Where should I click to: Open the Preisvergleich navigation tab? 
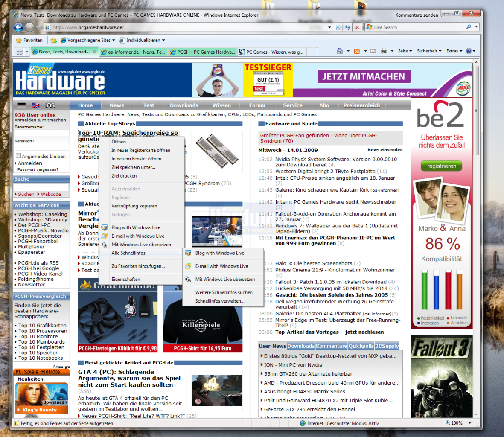pyautogui.click(x=361, y=105)
